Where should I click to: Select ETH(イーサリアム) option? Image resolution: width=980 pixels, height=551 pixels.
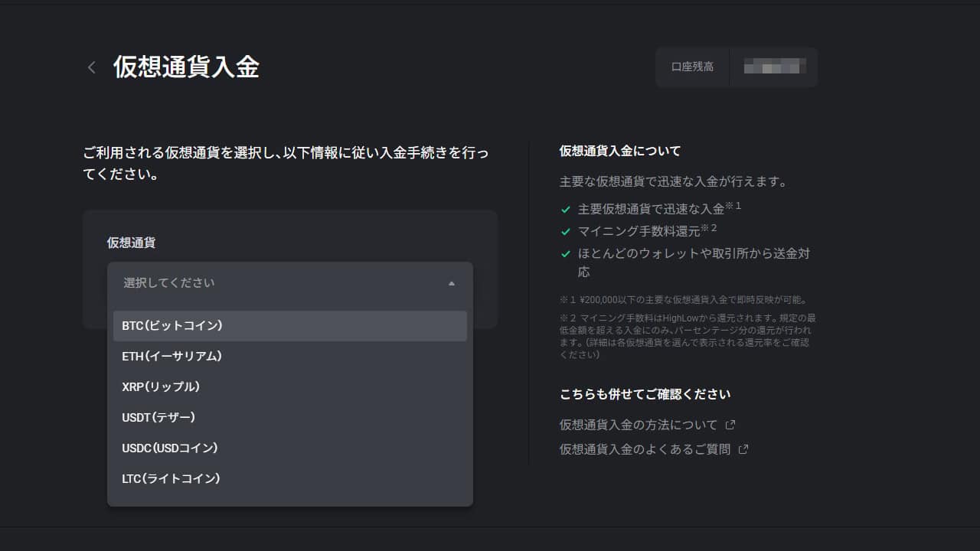[290, 357]
